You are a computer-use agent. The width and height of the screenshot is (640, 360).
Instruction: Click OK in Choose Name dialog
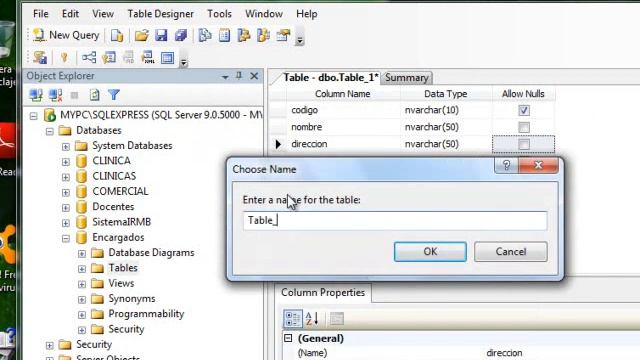(x=430, y=251)
